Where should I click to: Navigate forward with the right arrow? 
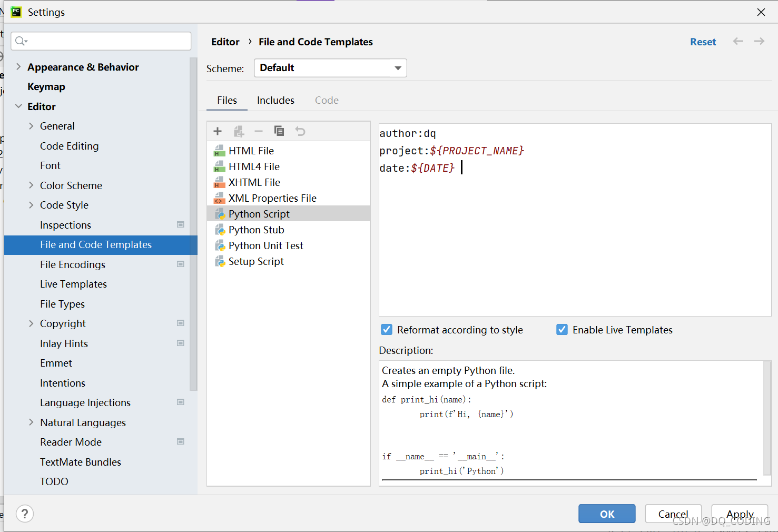coord(759,41)
